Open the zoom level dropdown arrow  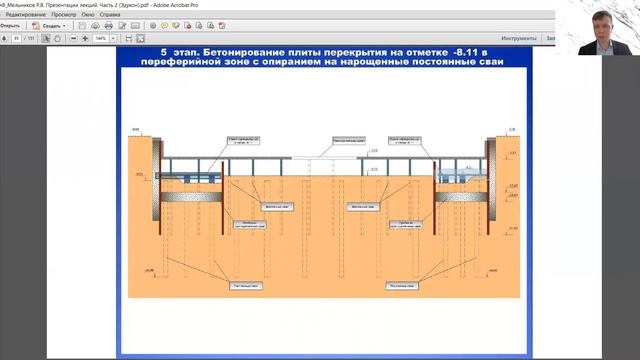click(x=113, y=38)
